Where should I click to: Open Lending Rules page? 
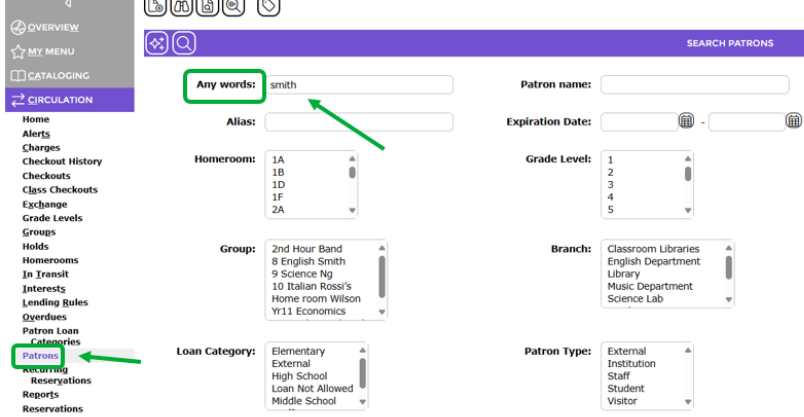point(55,303)
